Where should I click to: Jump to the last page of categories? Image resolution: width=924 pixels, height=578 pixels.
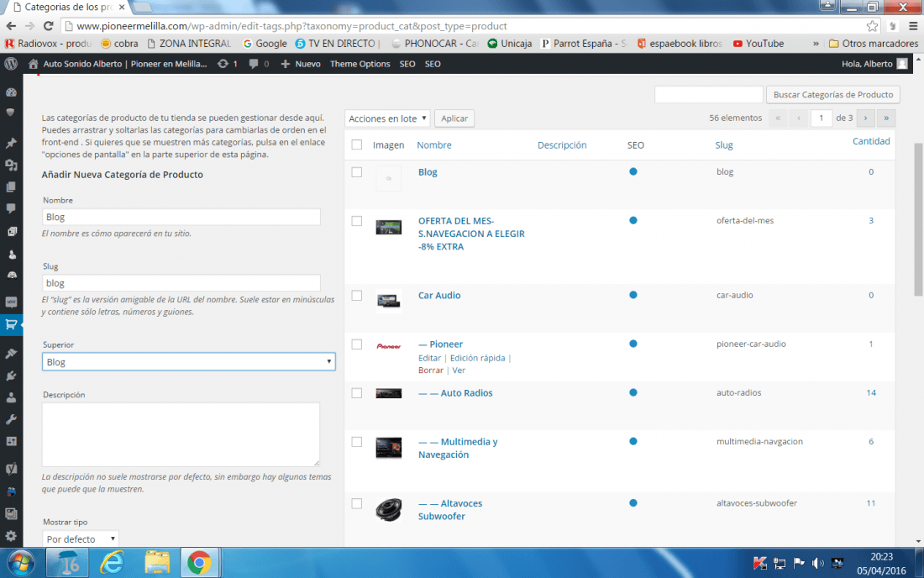(886, 118)
